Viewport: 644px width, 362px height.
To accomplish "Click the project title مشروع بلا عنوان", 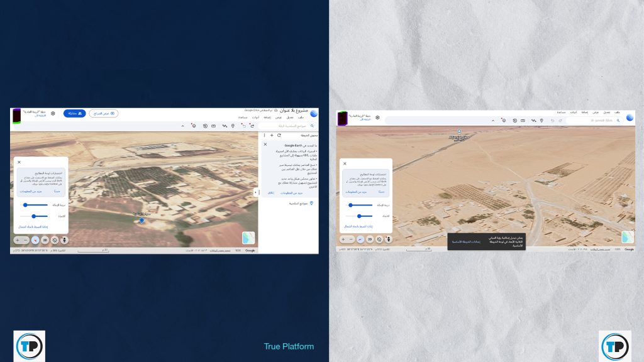I will [x=294, y=111].
